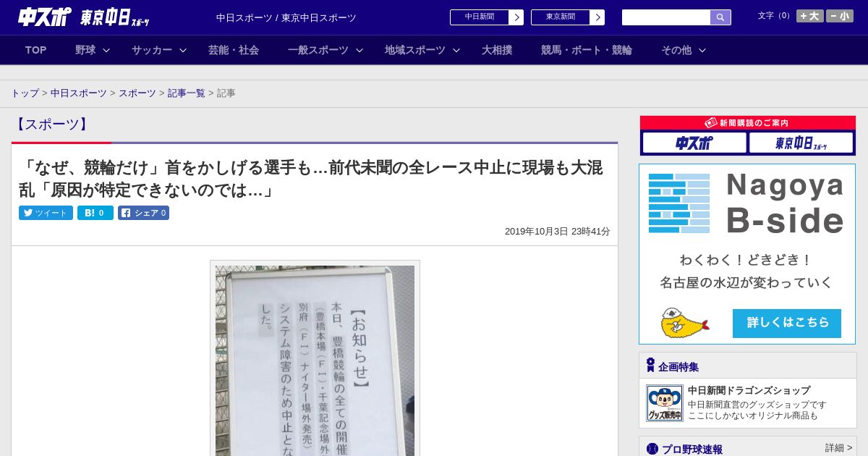
Task: Click 記事一覧 breadcrumb link
Action: click(x=187, y=93)
